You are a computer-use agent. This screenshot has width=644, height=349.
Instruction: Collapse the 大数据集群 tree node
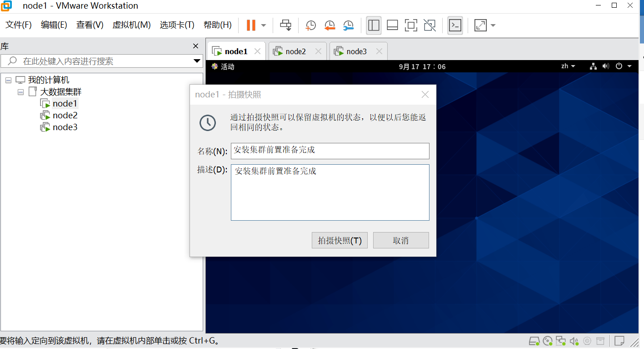coord(20,91)
